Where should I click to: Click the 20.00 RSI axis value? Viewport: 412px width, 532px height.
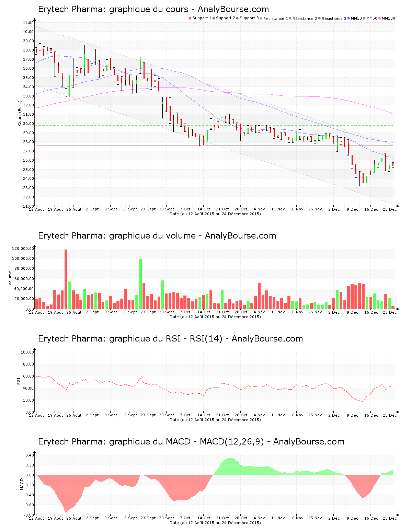[x=28, y=400]
